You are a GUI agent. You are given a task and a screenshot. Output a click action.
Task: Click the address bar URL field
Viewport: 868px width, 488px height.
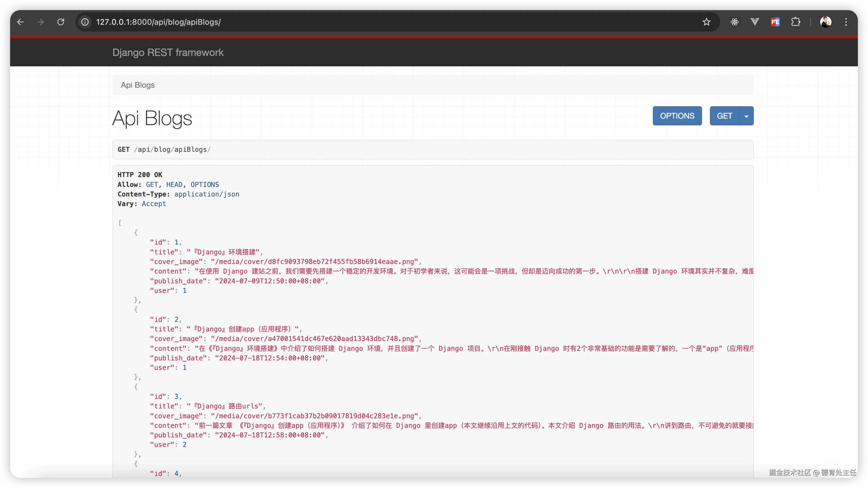371,22
